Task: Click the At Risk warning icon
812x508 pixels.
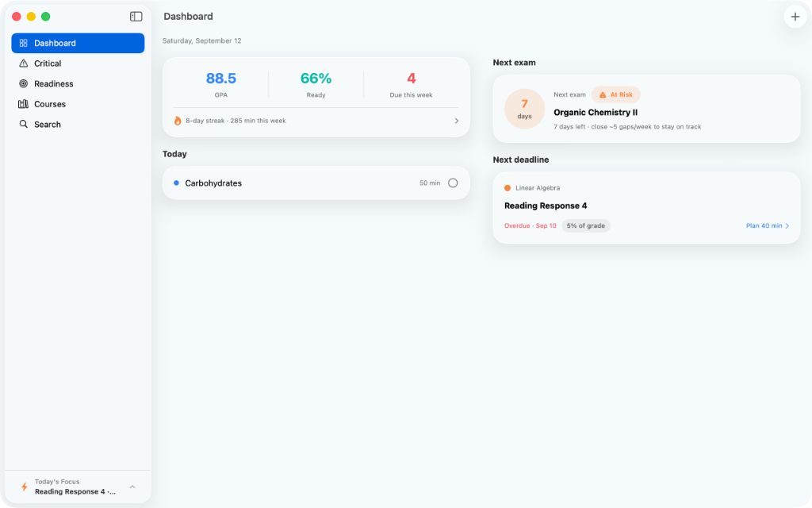Action: point(603,95)
